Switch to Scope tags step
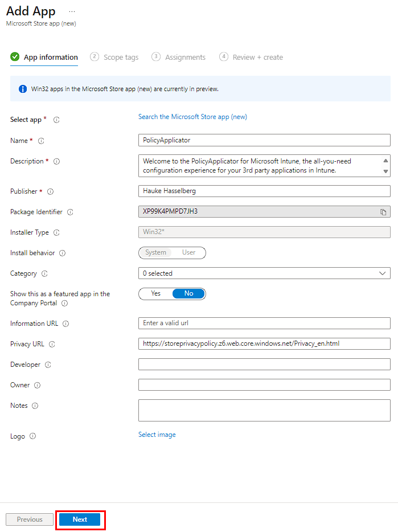This screenshot has width=398, height=532. pyautogui.click(x=114, y=58)
